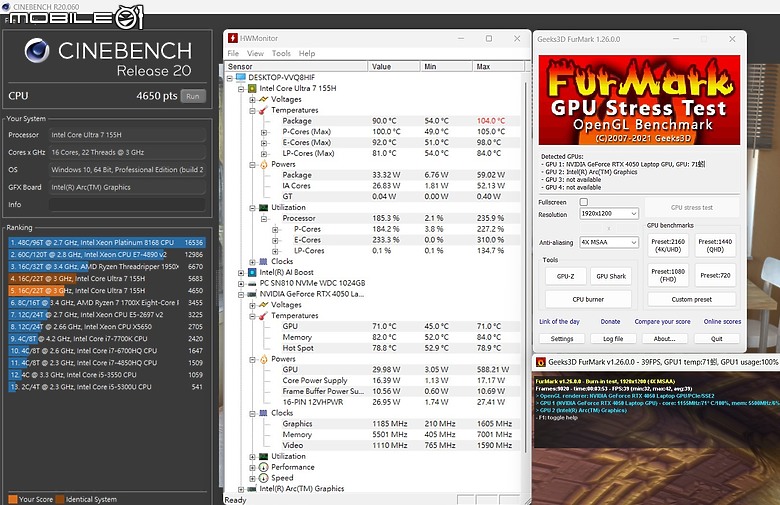This screenshot has height=505, width=780.
Task: Open the Custom preset dialog
Action: coord(691,300)
